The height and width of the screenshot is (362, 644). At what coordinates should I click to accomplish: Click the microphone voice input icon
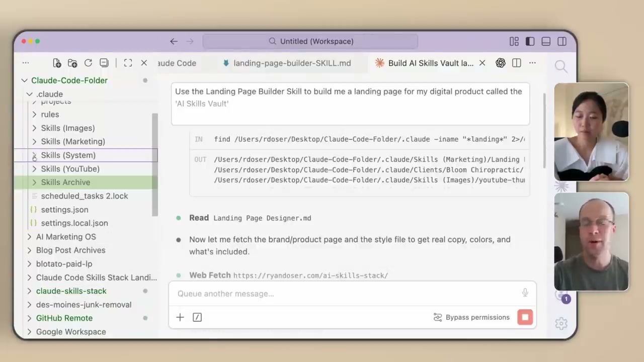pos(525,293)
